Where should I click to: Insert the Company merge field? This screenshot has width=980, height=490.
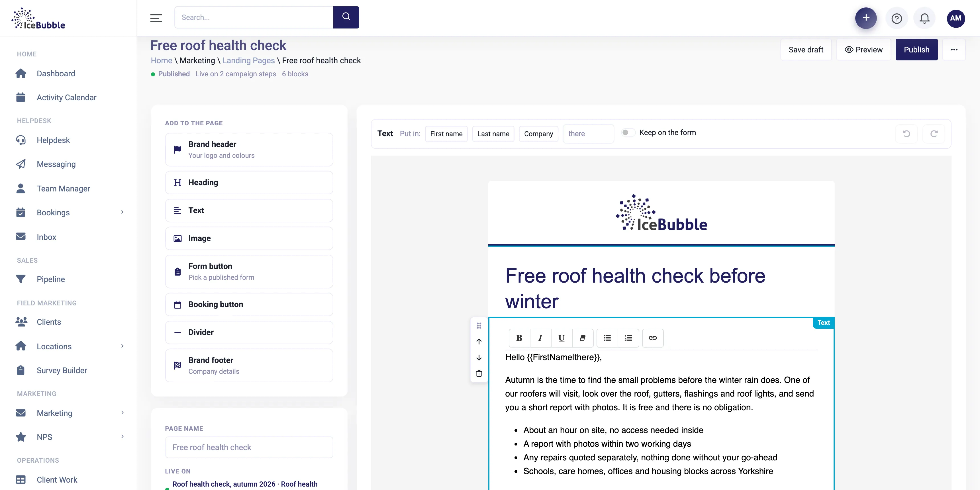pos(538,134)
